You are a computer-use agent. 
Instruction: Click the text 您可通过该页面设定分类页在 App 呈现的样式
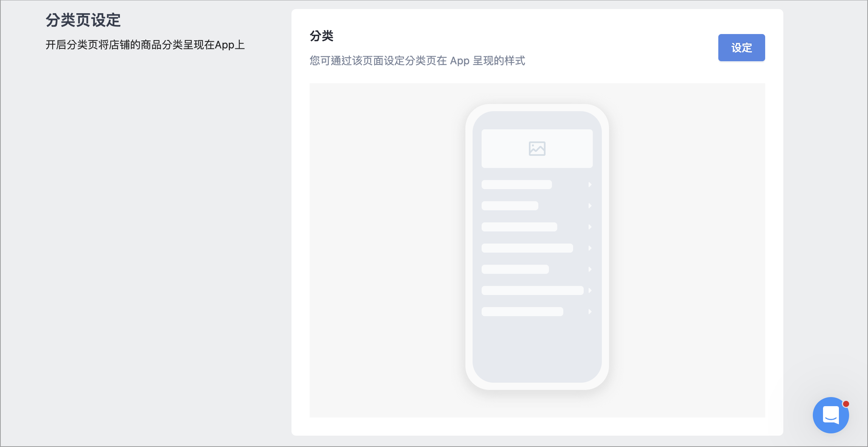(417, 61)
